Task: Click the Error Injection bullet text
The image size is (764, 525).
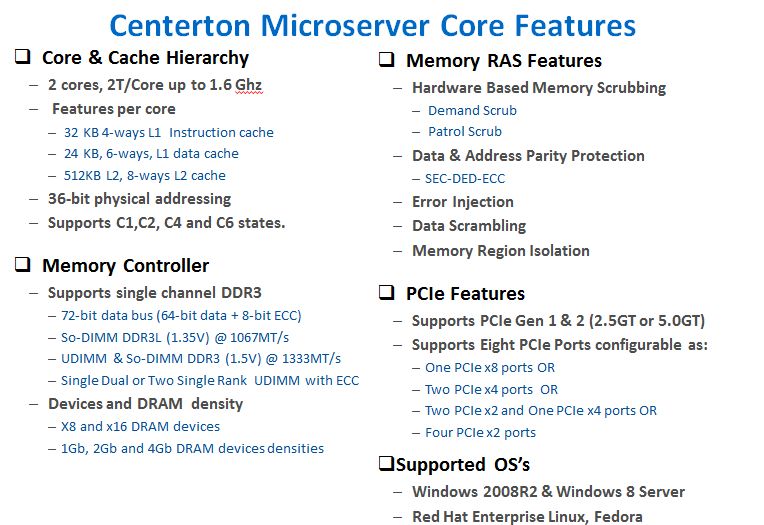Action: [463, 202]
